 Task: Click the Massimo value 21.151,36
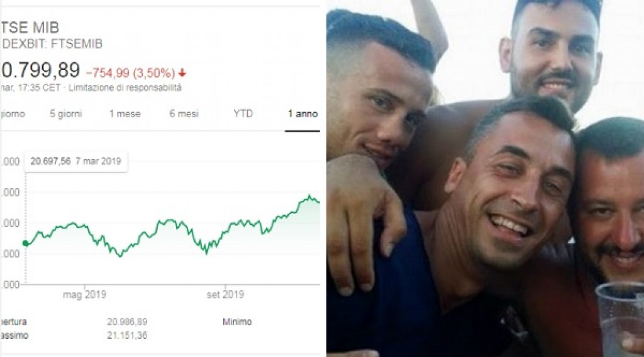(127, 336)
